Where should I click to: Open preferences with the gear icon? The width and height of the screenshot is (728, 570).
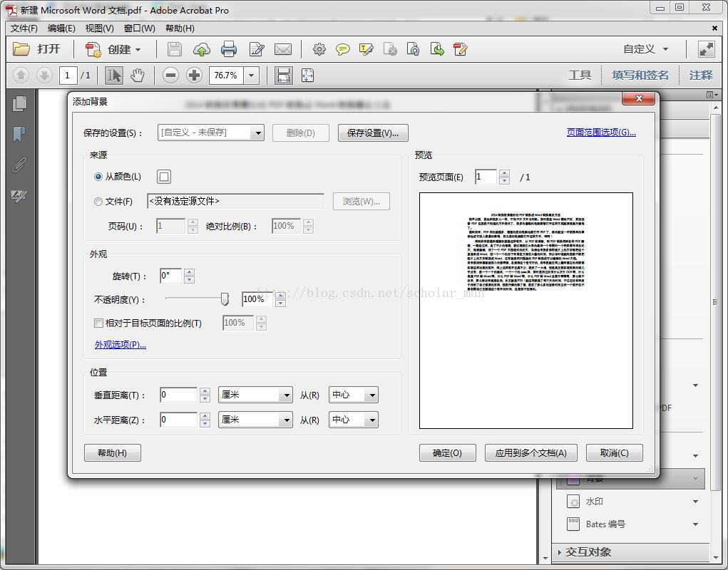coord(319,49)
